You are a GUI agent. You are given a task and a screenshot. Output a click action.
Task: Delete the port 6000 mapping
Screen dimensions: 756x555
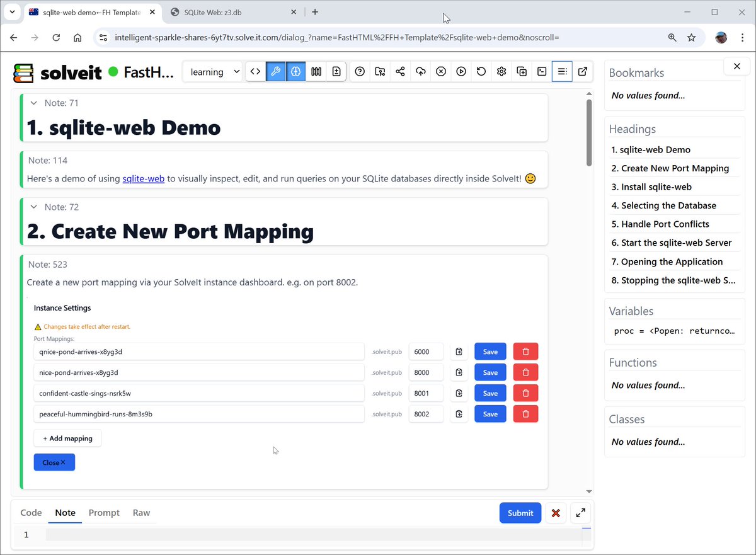525,352
